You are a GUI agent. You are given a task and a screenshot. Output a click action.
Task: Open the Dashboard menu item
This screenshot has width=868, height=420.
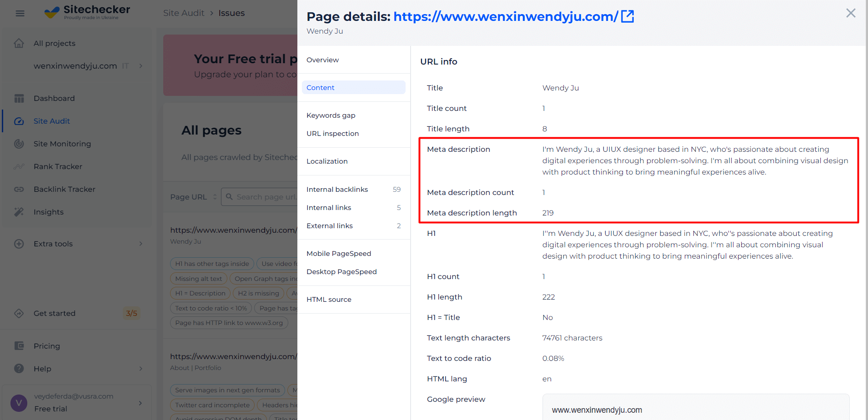[x=54, y=98]
